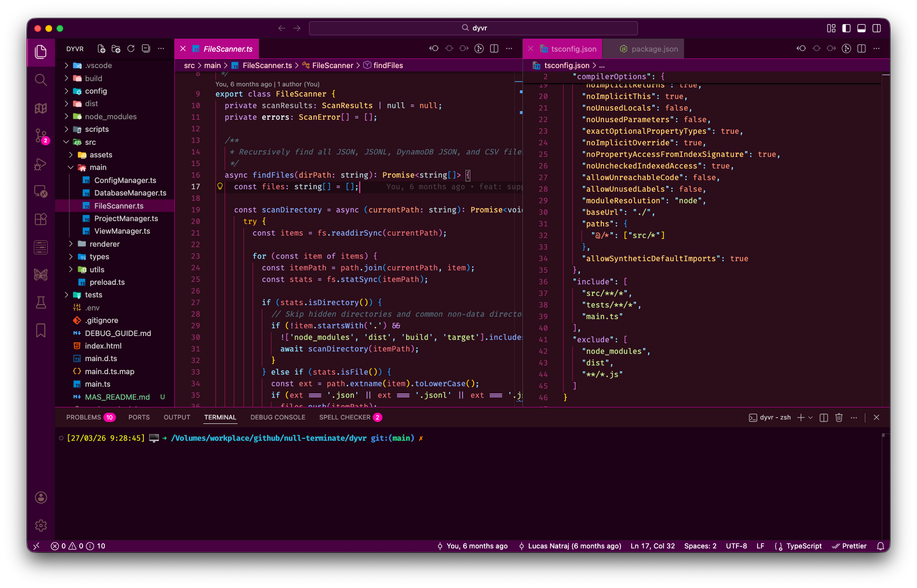Switch to the DEBUG CONSOLE tab
Image resolution: width=917 pixels, height=588 pixels.
278,418
